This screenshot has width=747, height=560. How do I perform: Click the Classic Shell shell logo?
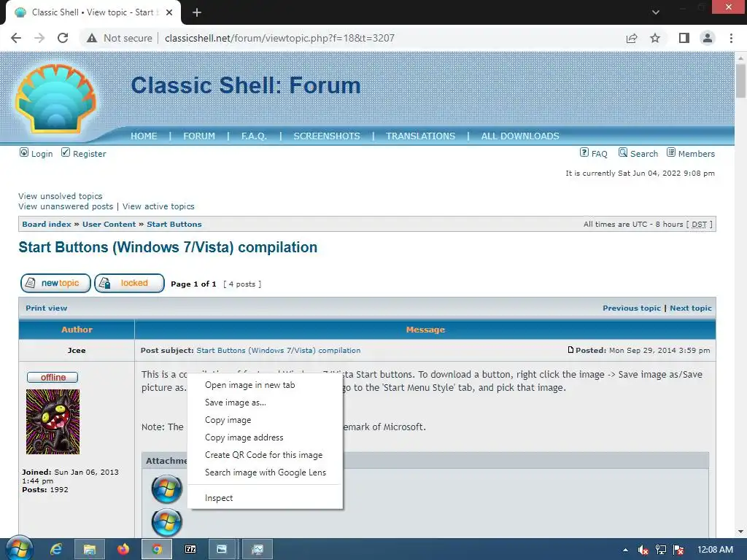pos(55,99)
